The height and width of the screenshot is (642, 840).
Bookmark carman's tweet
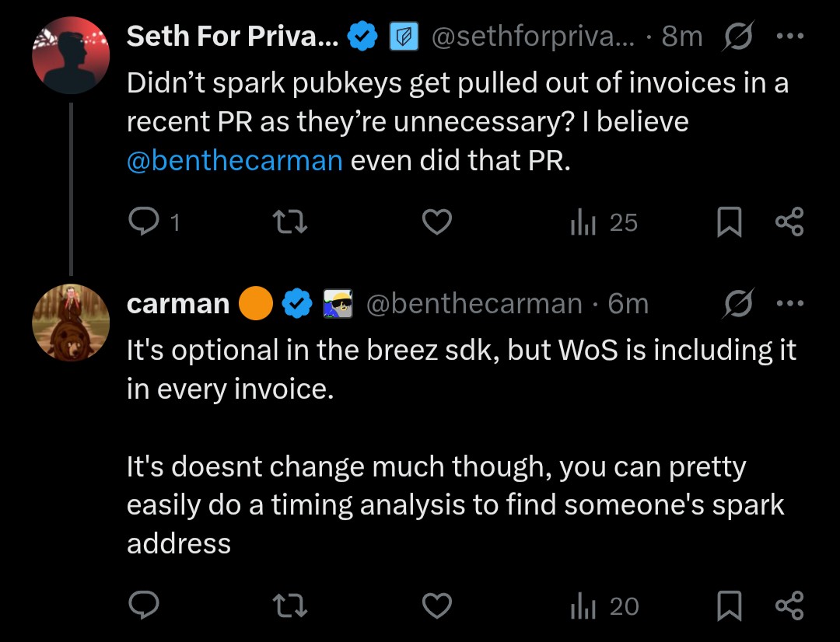pos(727,605)
